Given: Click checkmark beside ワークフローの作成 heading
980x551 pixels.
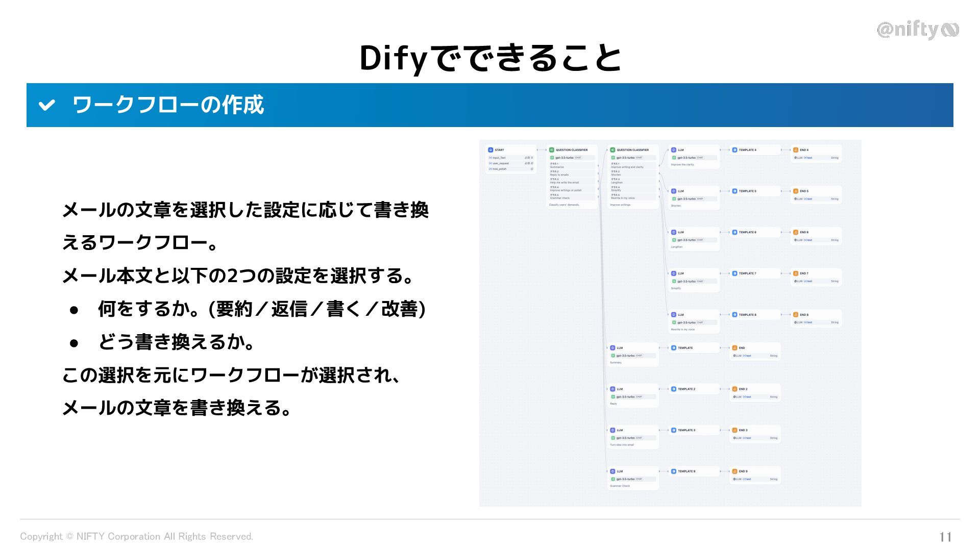Looking at the screenshot, I should tap(46, 105).
